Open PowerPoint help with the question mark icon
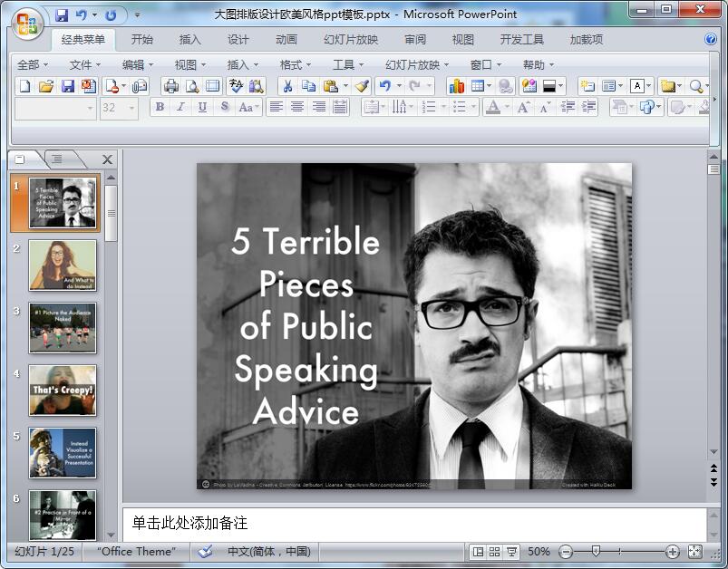This screenshot has height=569, width=728. point(711,39)
